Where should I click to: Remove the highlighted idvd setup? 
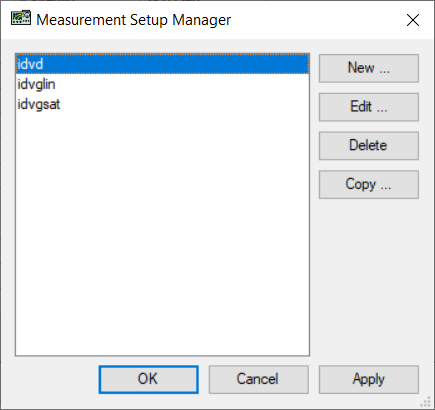(x=369, y=146)
